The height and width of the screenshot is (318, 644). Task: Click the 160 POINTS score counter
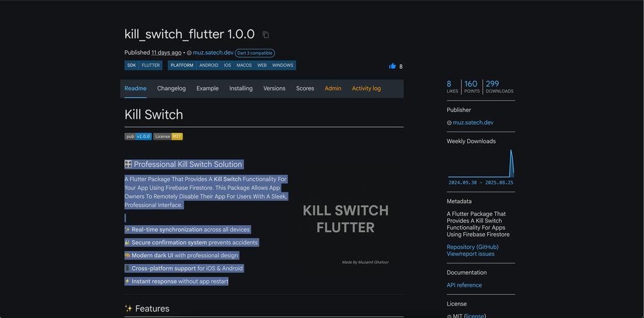(x=472, y=87)
